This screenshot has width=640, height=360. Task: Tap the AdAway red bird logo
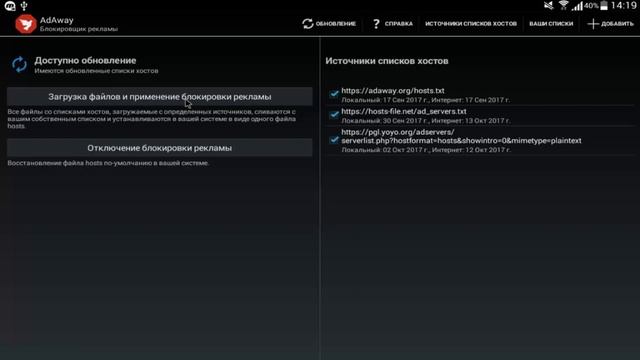tap(25, 24)
